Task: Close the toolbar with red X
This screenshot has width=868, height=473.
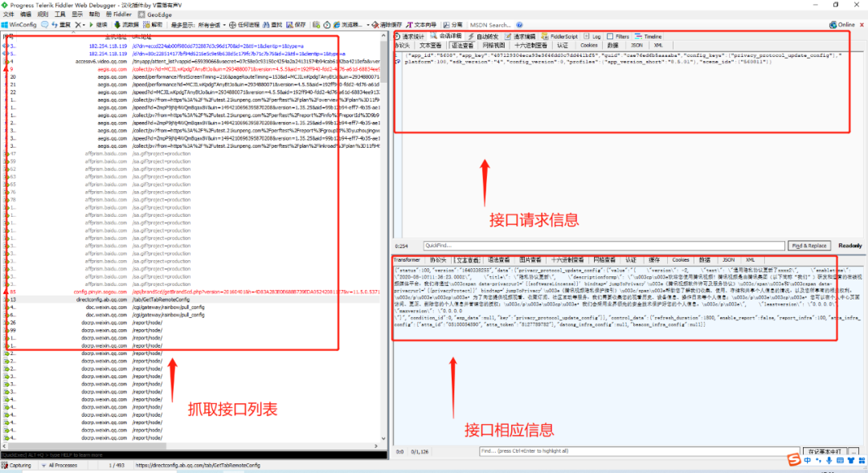Action: pyautogui.click(x=862, y=25)
